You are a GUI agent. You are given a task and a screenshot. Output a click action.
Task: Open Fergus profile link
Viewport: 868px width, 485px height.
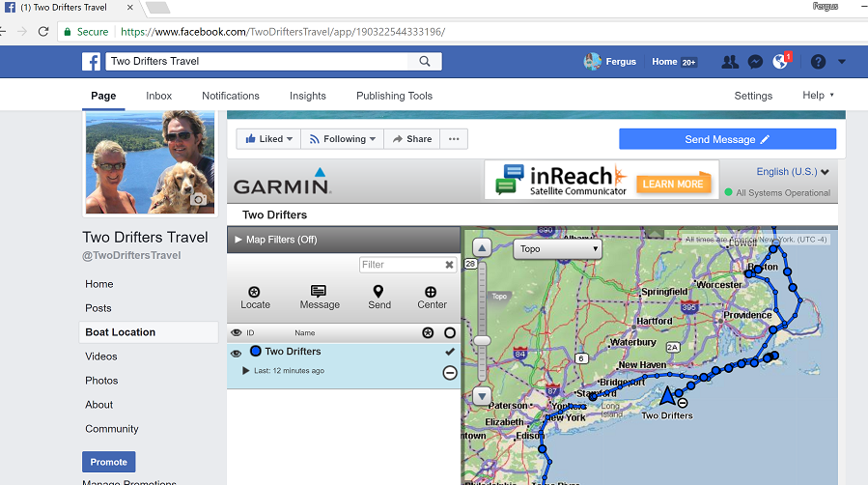click(609, 62)
